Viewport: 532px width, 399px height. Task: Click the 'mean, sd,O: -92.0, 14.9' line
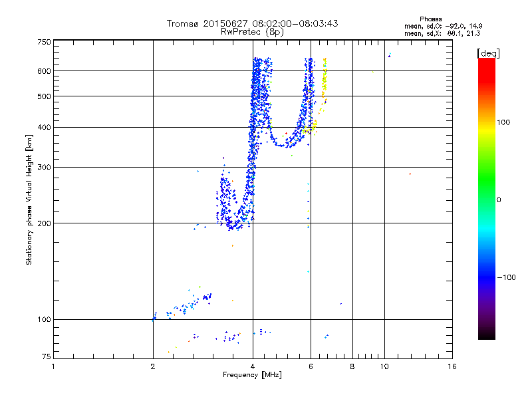[x=443, y=26]
